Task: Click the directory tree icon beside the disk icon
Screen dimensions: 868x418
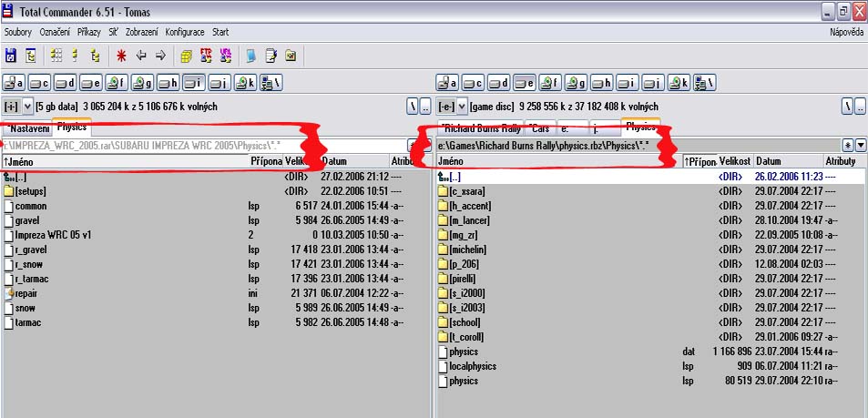Action: 30,56
